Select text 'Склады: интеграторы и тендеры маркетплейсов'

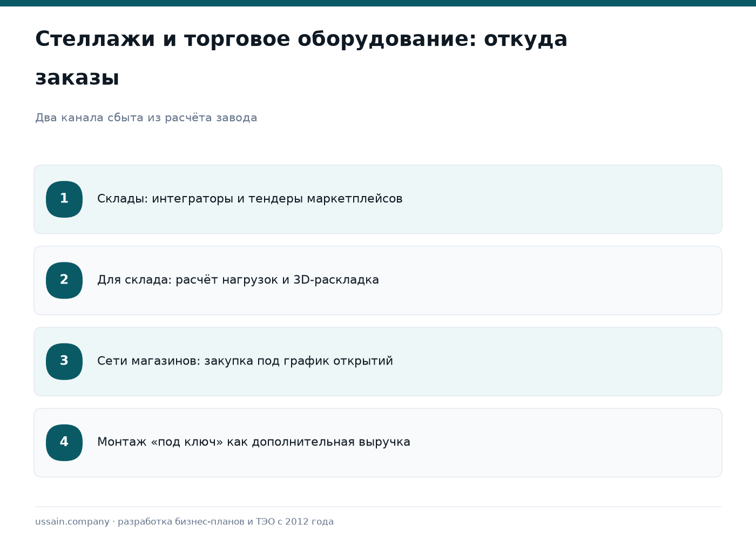249,199
